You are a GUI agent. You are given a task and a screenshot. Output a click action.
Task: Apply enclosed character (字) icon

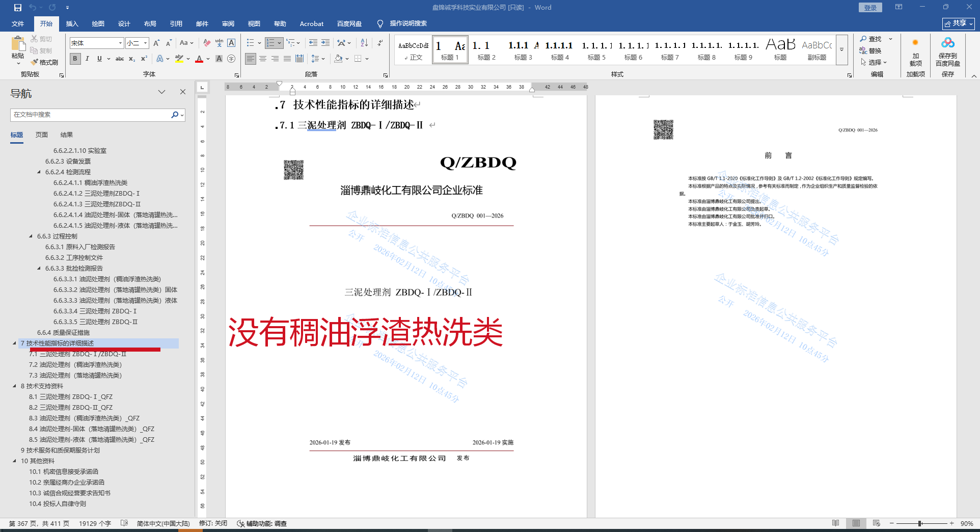tap(231, 59)
